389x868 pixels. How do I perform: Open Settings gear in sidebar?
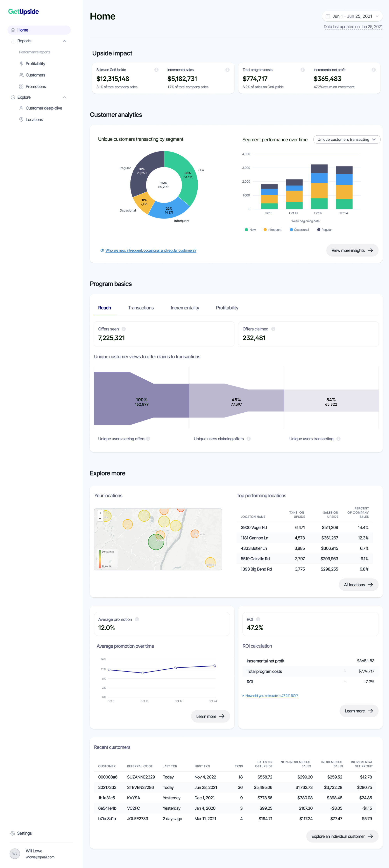pos(13,833)
